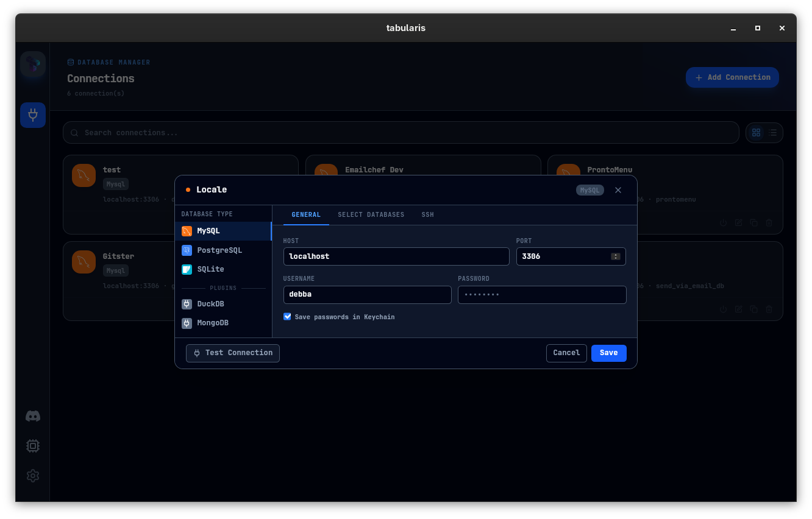Switch connections to list view
The width and height of the screenshot is (812, 519).
tap(772, 132)
